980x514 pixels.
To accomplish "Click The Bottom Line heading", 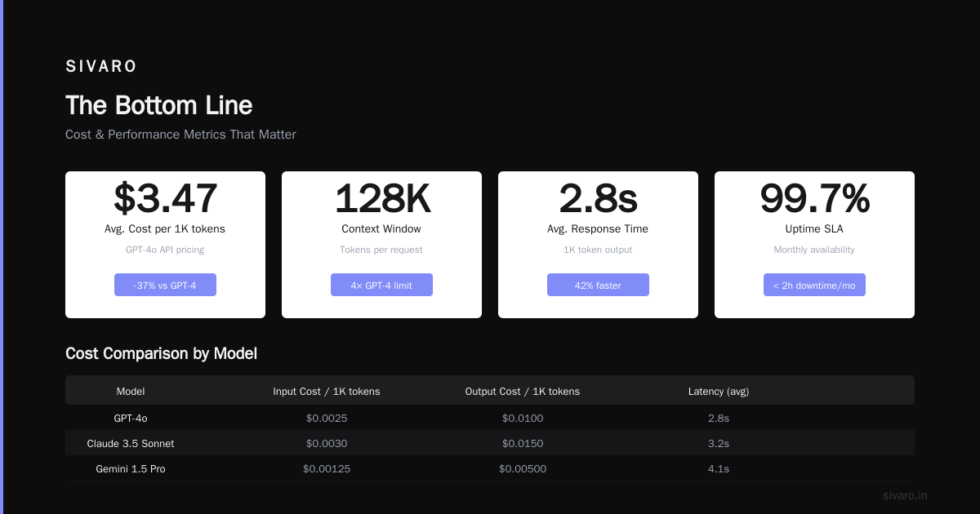I will pos(158,105).
